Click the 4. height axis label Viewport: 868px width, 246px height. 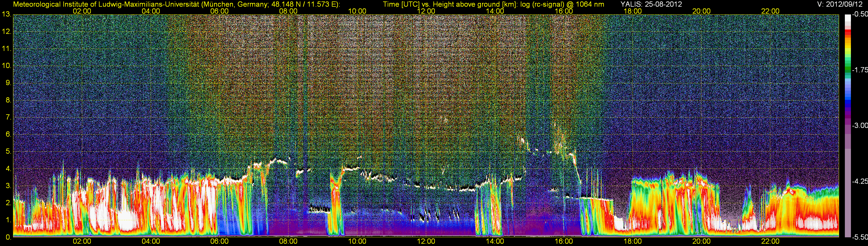8,169
